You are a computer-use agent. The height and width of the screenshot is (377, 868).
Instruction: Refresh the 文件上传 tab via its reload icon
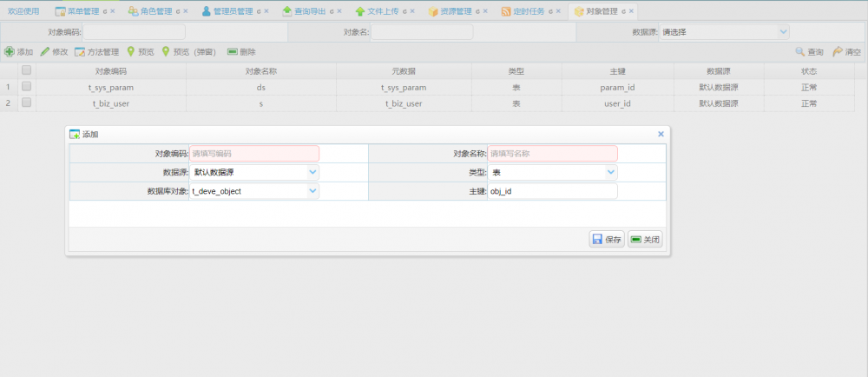tap(404, 11)
